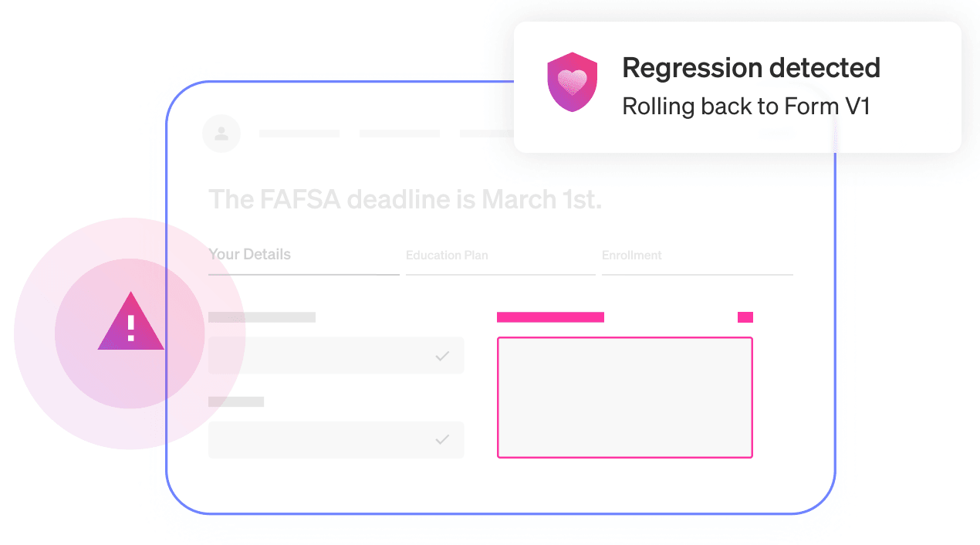Click Rolling back to Form V1 text

pyautogui.click(x=746, y=106)
